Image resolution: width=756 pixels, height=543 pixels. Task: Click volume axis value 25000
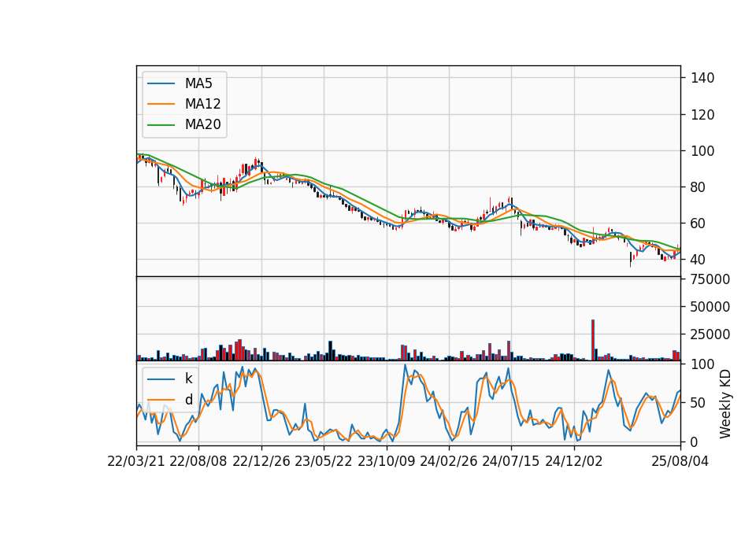(710, 334)
